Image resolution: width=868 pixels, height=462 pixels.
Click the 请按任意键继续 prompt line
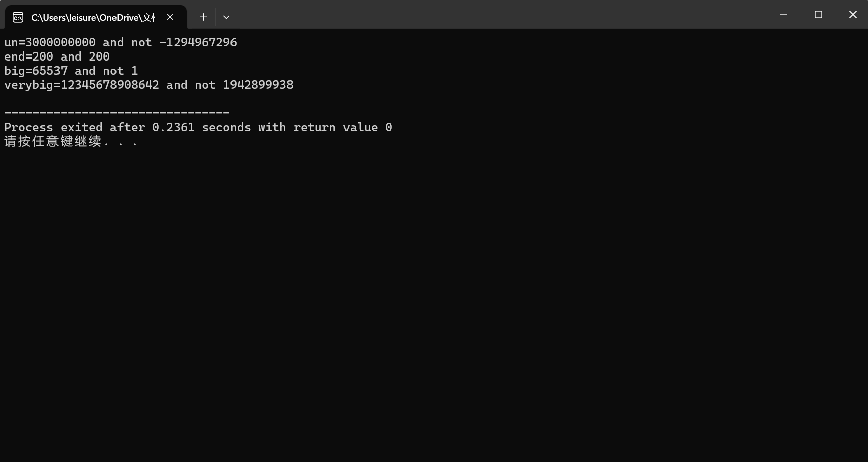point(71,142)
